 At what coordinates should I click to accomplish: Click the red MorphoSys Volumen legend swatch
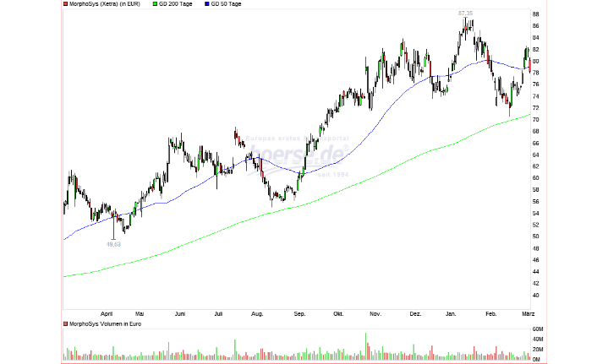[x=66, y=323]
